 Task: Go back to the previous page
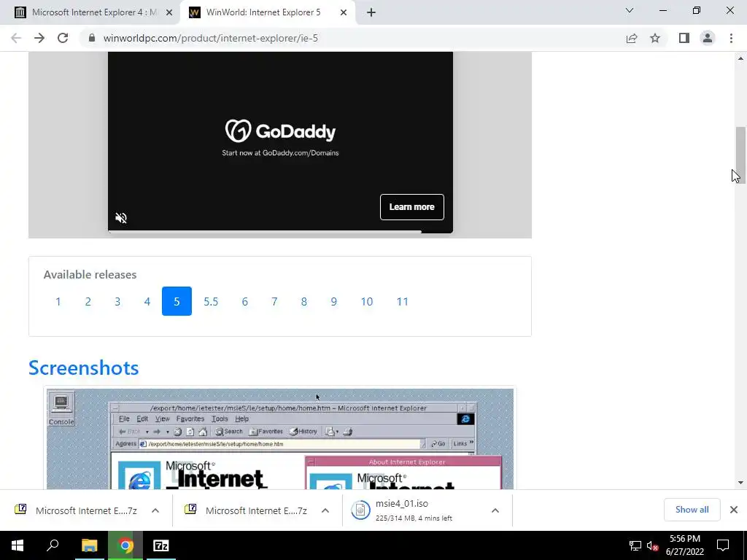pos(16,38)
